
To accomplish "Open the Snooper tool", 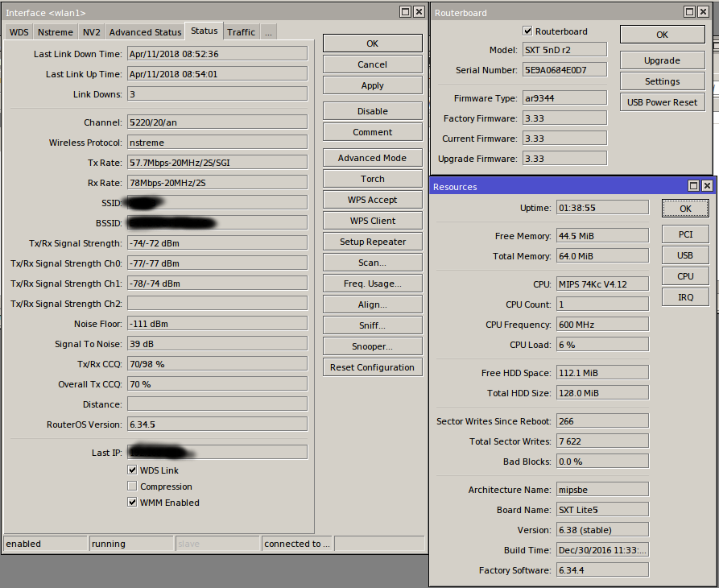I will coord(372,346).
